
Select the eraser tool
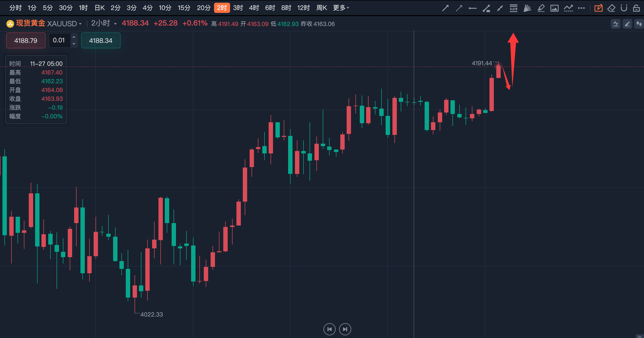click(x=611, y=8)
